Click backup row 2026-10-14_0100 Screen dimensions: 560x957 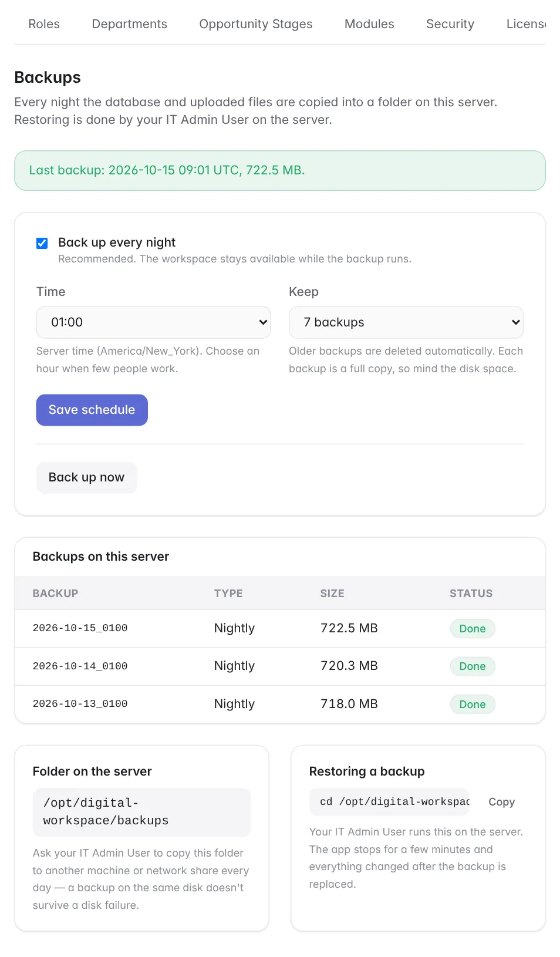coord(279,666)
